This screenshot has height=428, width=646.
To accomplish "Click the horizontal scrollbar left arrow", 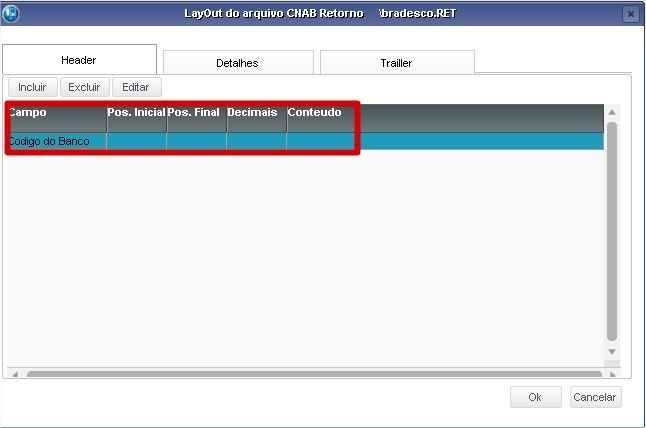I will tap(15, 374).
